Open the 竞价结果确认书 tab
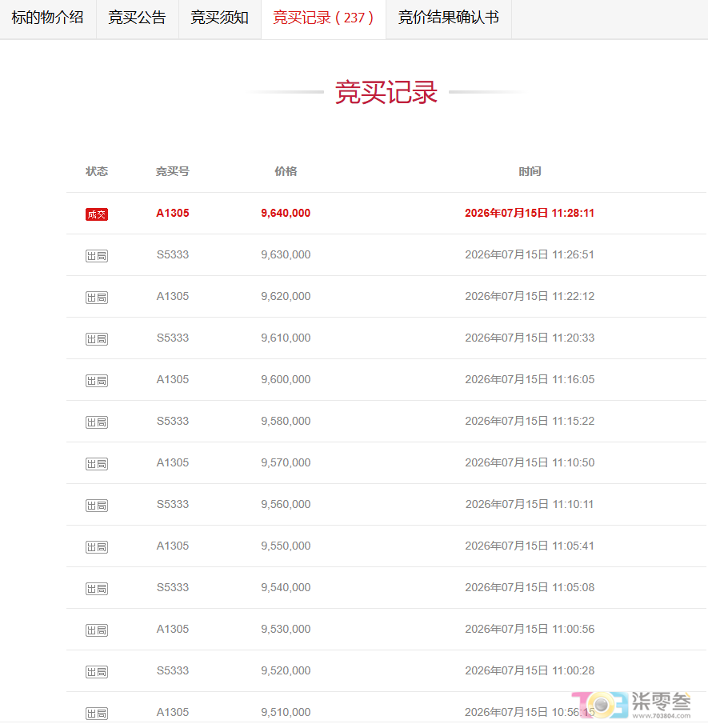Image resolution: width=708 pixels, height=728 pixels. (x=449, y=18)
